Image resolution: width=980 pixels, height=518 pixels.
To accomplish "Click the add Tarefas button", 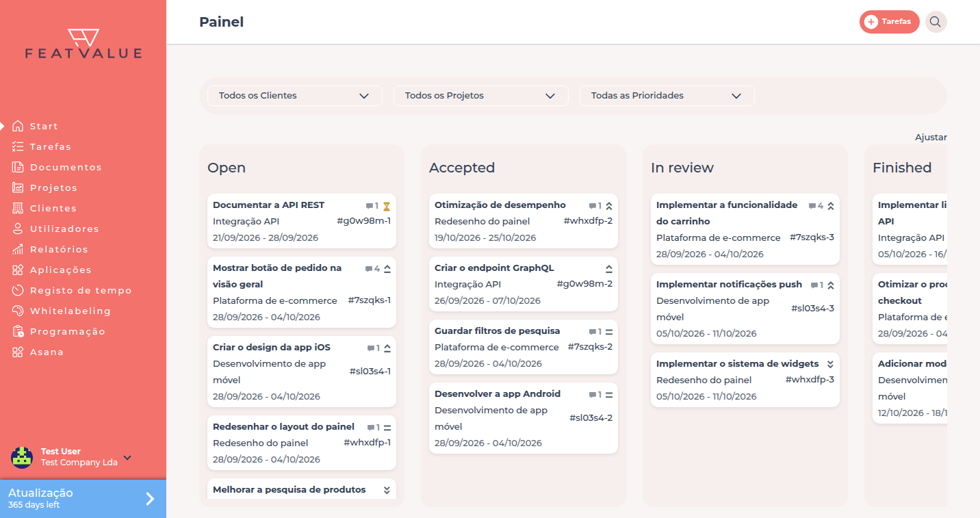I will click(890, 22).
